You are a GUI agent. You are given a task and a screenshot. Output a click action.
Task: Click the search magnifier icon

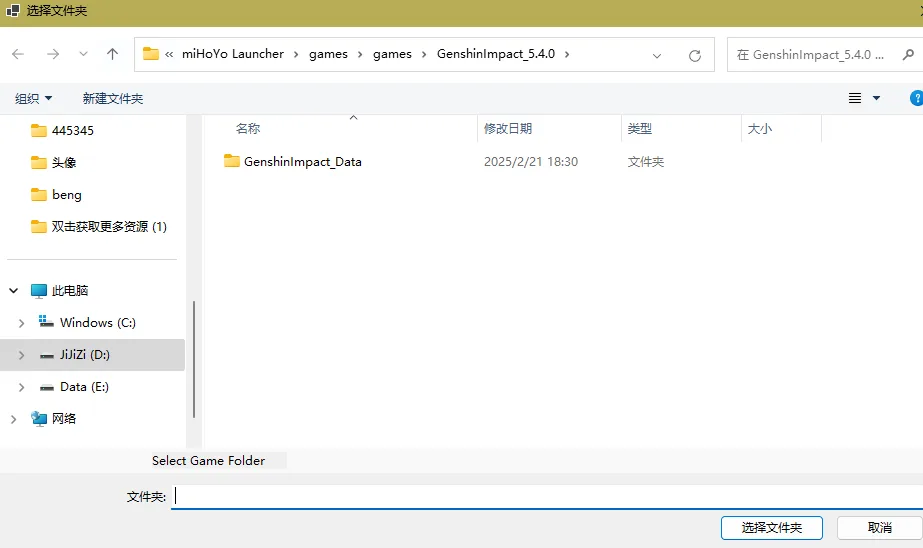908,54
